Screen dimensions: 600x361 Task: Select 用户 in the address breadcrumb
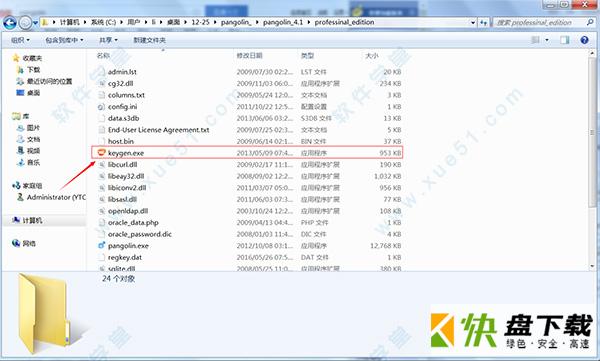(134, 22)
